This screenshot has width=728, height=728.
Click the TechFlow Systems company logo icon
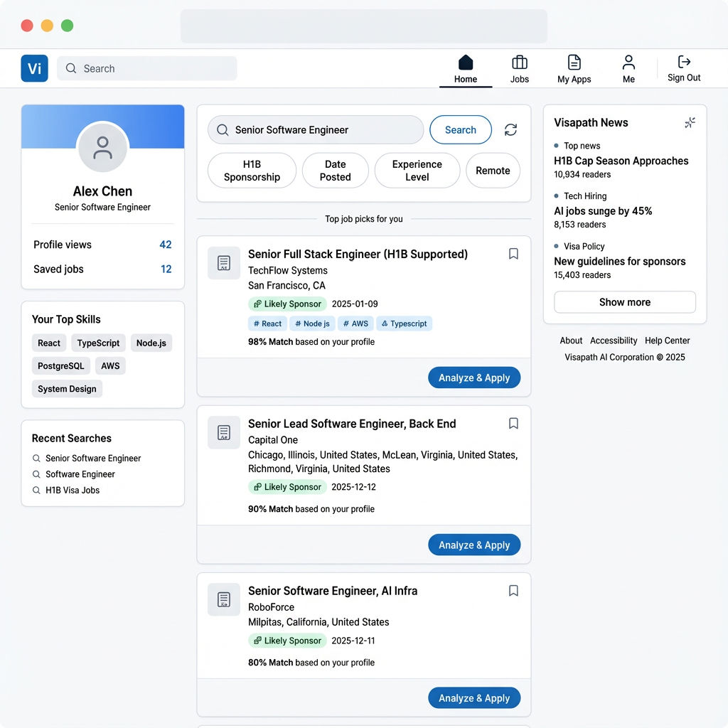(224, 263)
